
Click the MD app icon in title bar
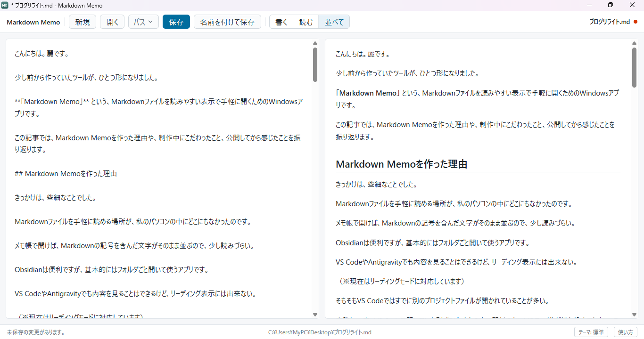(5, 5)
